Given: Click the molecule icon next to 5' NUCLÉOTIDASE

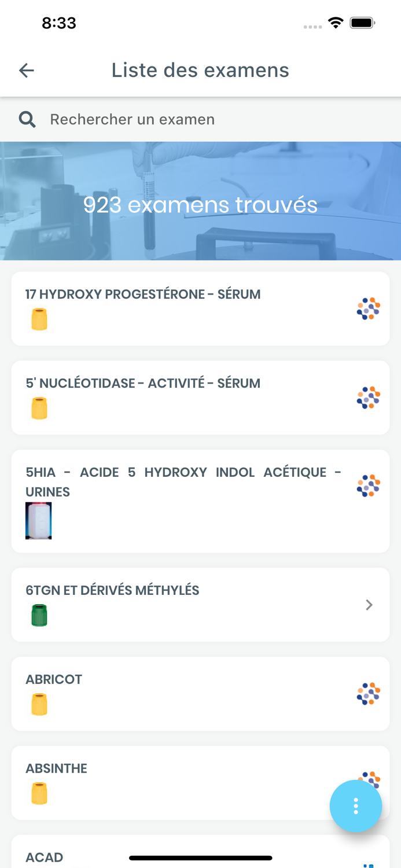Looking at the screenshot, I should (368, 398).
